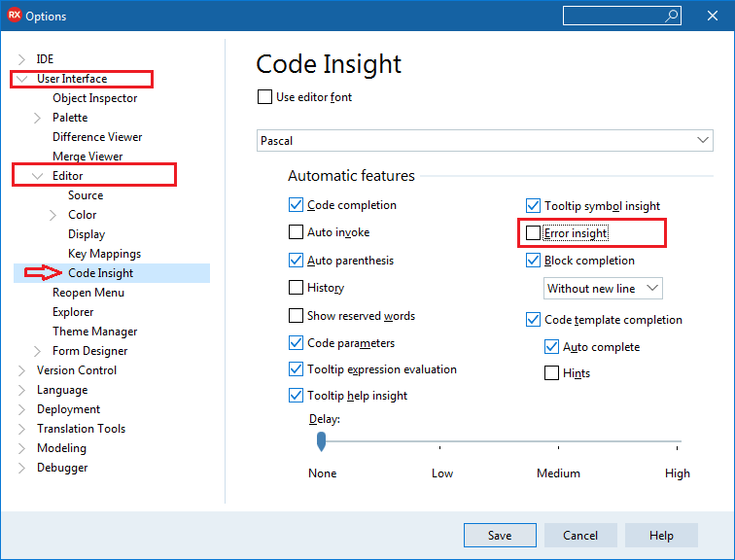
Task: Click the Cancel button
Action: pos(580,535)
